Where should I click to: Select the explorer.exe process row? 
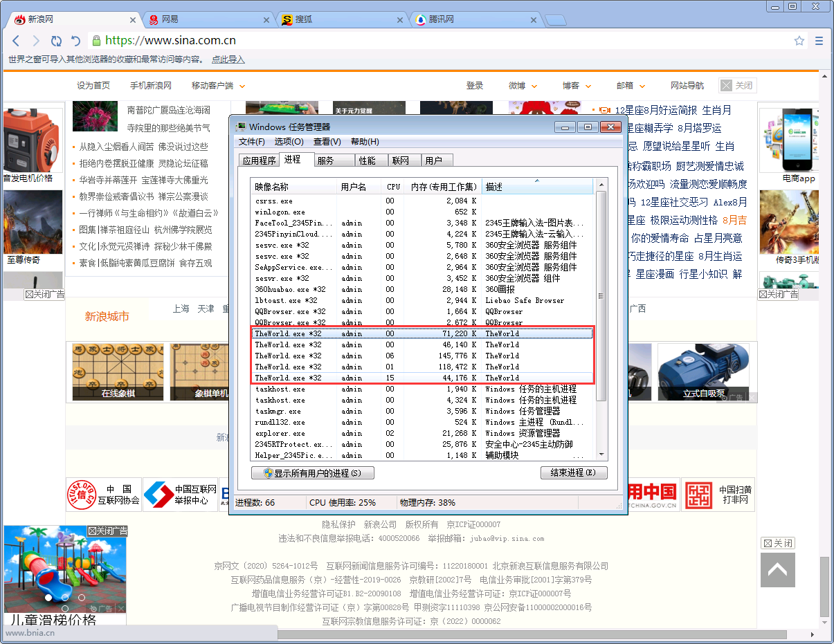pos(422,433)
